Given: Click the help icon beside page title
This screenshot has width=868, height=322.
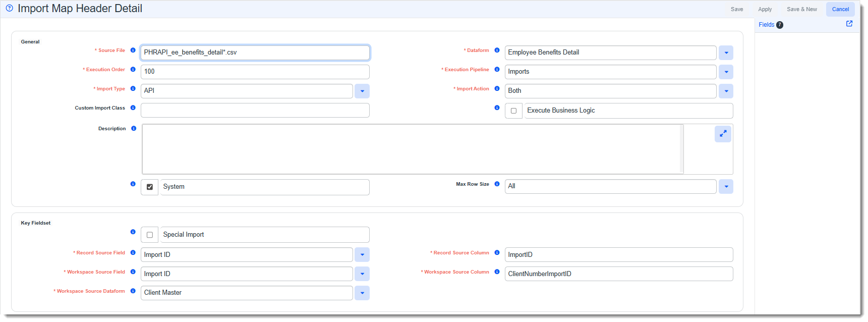Looking at the screenshot, I should pos(9,8).
